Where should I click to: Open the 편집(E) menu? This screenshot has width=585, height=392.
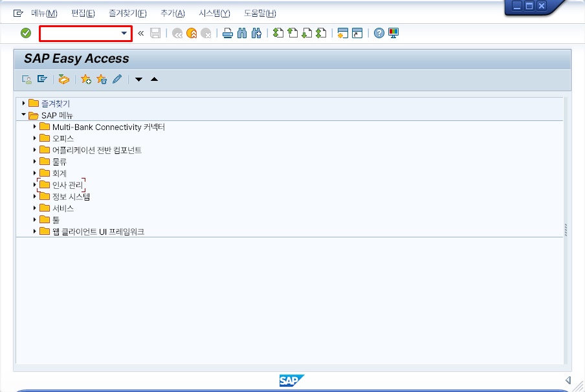click(83, 14)
